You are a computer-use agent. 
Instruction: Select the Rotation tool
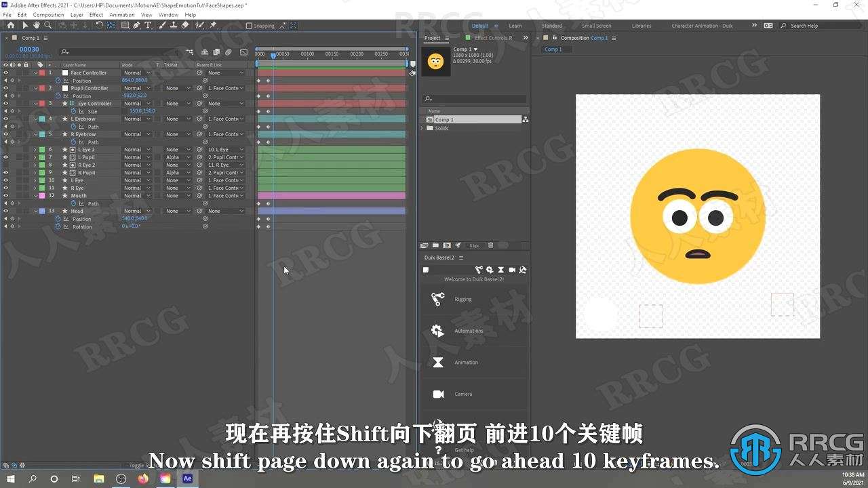[x=99, y=25]
